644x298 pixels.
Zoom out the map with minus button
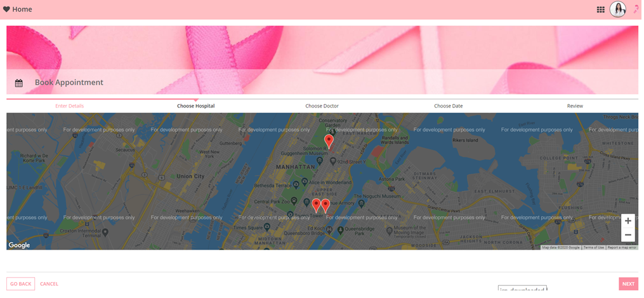tap(628, 234)
